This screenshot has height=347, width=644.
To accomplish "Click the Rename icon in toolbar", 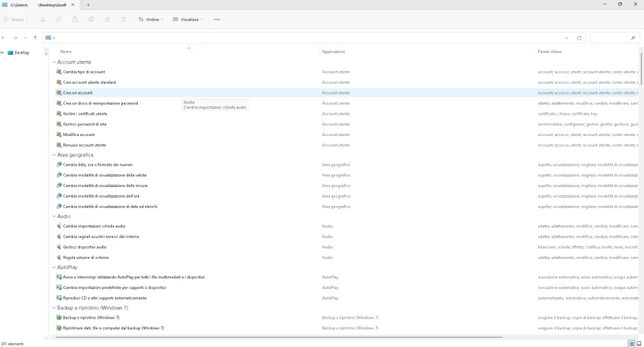I will click(91, 20).
